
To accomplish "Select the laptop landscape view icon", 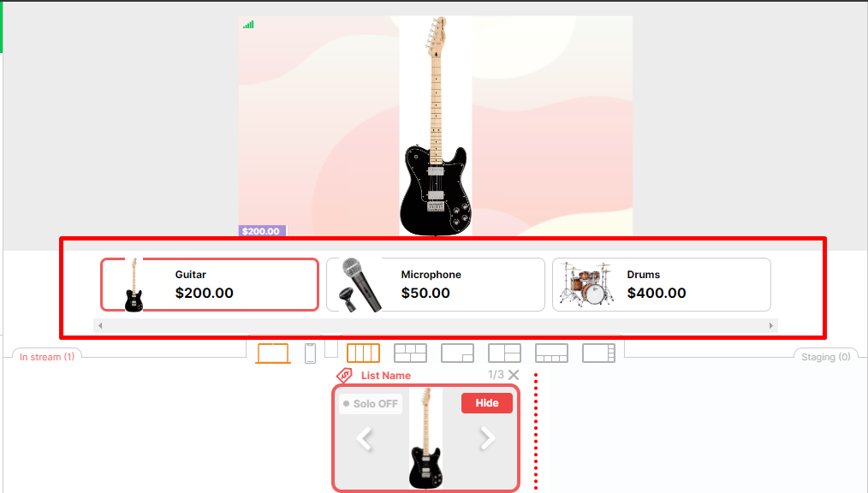I will point(273,353).
